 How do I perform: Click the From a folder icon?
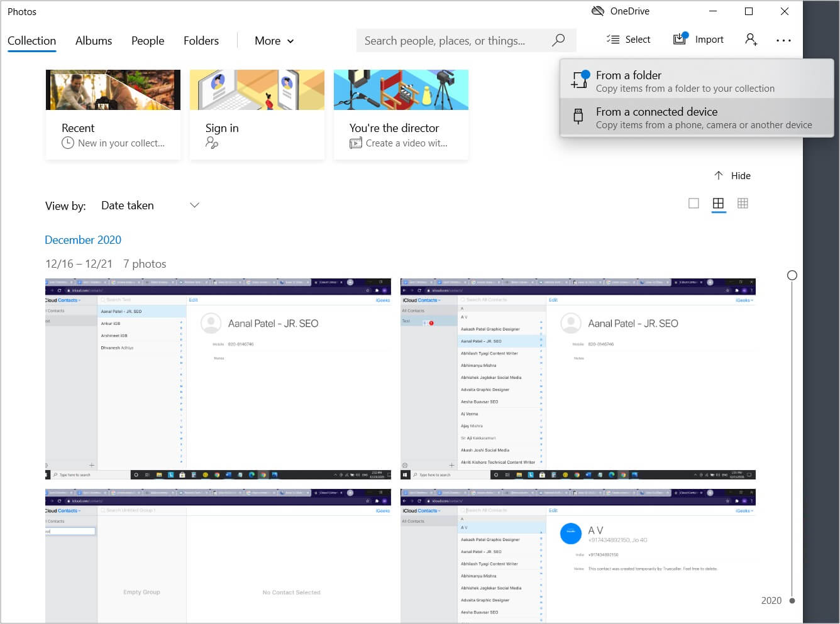click(x=578, y=80)
